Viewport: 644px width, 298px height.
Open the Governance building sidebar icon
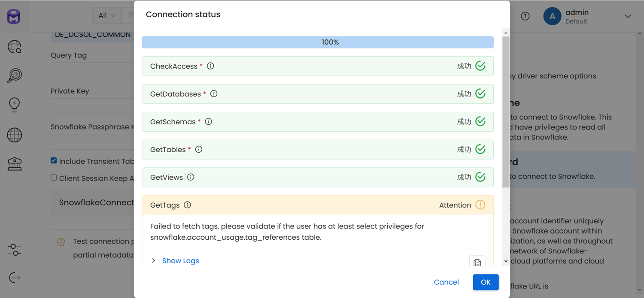pos(14,163)
